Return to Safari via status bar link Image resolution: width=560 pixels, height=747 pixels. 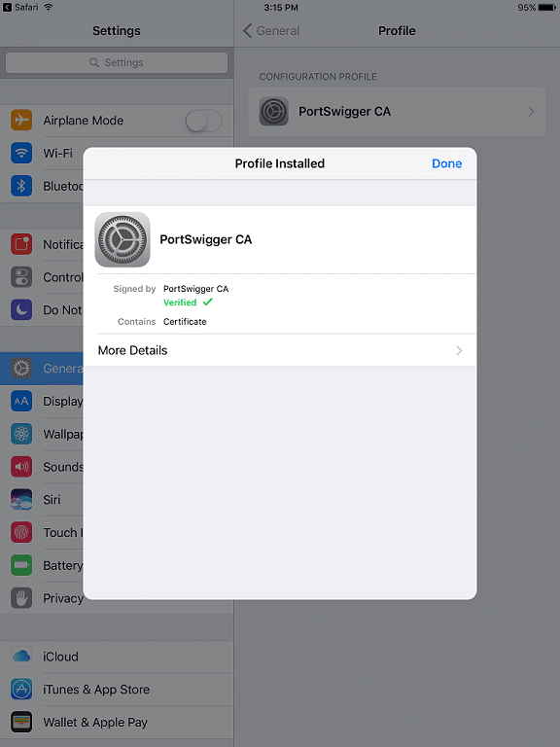(x=20, y=7)
